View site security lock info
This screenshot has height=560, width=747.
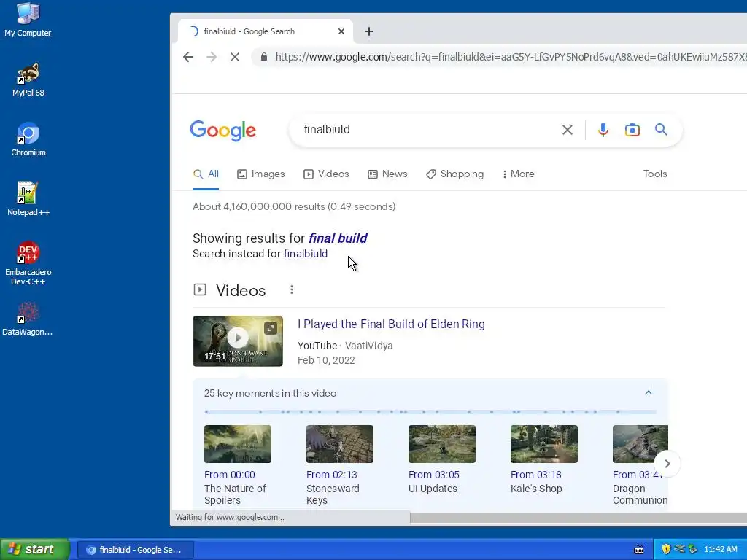coord(263,57)
